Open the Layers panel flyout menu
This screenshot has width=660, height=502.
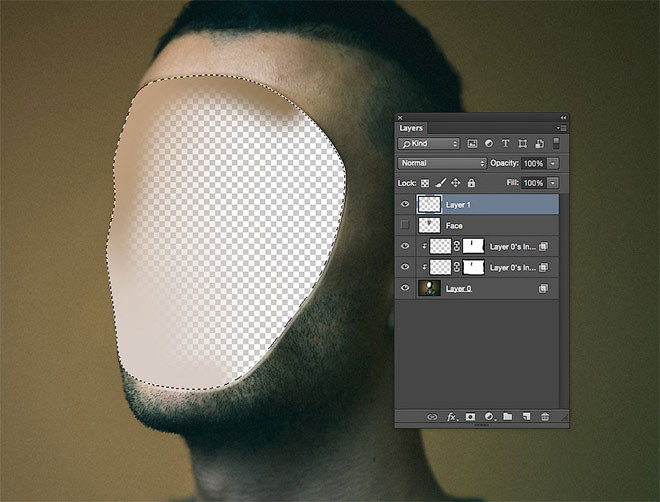[562, 128]
